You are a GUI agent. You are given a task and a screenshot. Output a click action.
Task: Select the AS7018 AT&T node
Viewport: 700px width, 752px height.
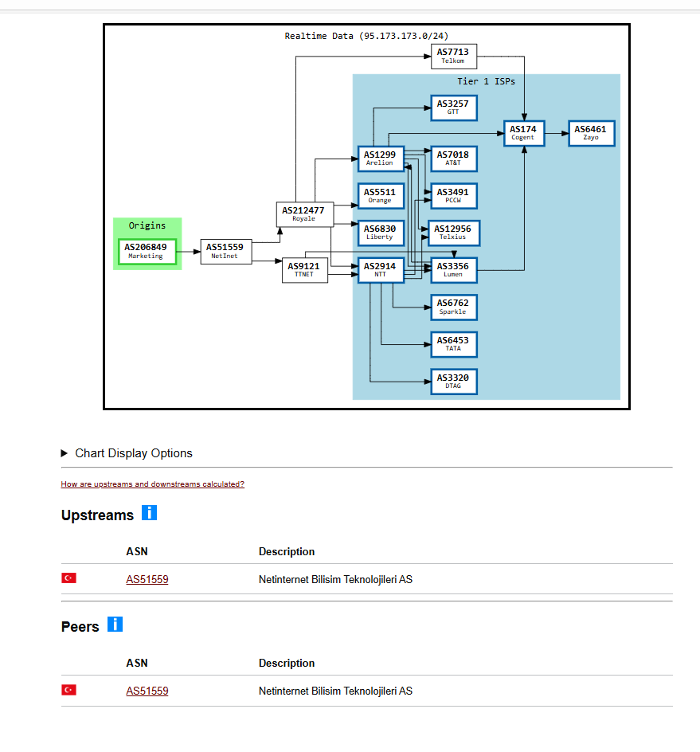tap(454, 159)
